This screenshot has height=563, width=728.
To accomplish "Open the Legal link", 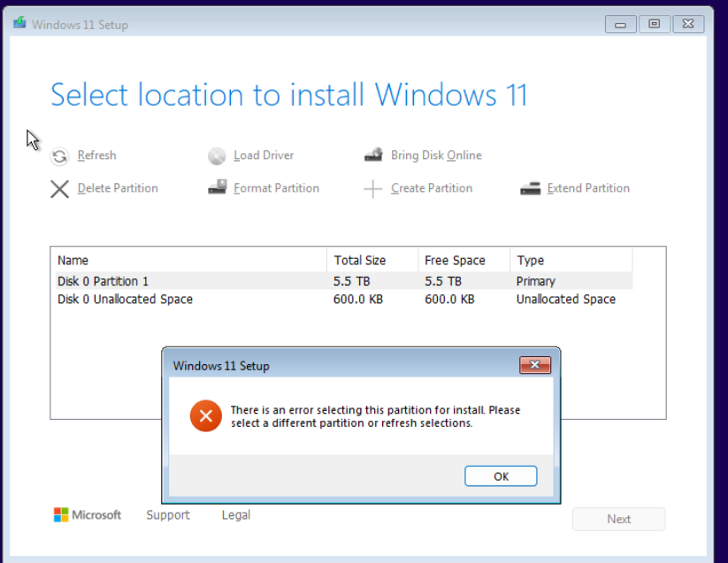I will coord(236,514).
